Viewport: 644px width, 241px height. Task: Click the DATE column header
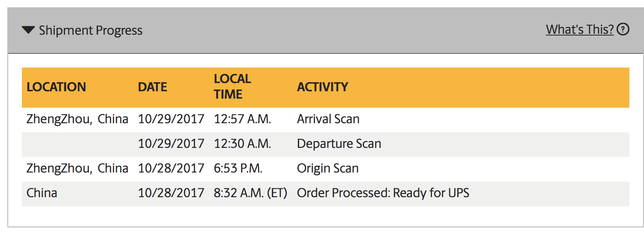click(152, 87)
